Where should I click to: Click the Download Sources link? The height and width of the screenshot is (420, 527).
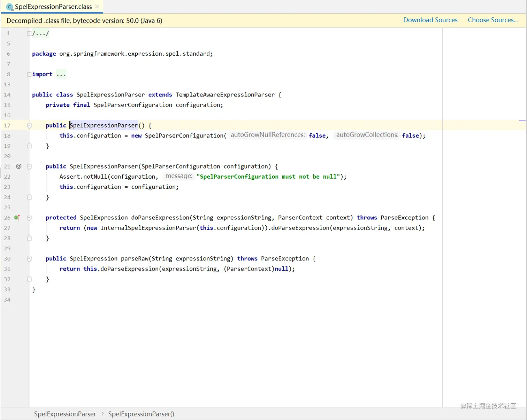click(x=430, y=20)
